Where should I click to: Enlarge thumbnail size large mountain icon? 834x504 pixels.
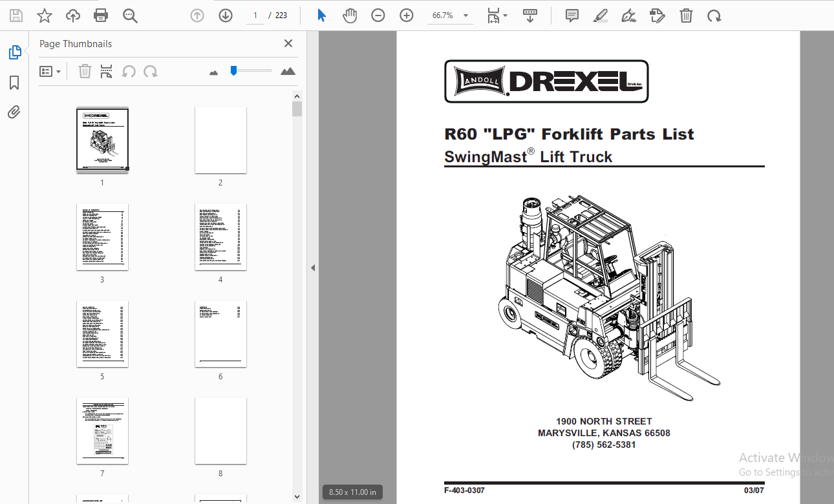[x=288, y=71]
